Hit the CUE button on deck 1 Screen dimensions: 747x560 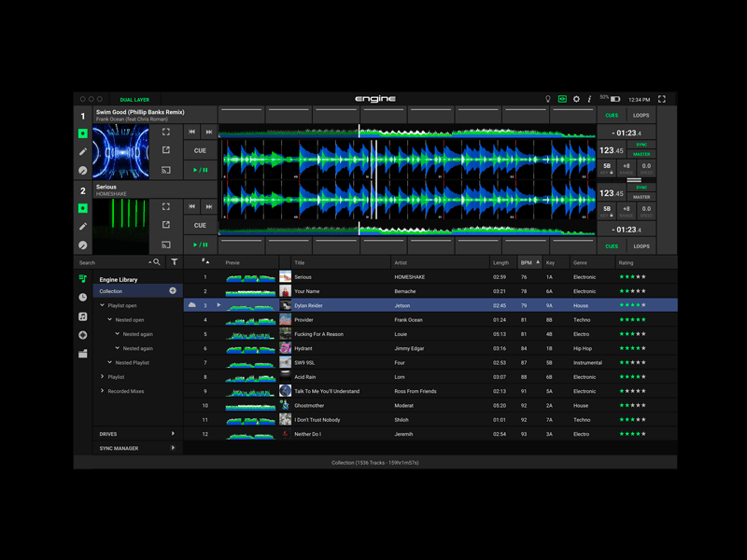tap(200, 150)
